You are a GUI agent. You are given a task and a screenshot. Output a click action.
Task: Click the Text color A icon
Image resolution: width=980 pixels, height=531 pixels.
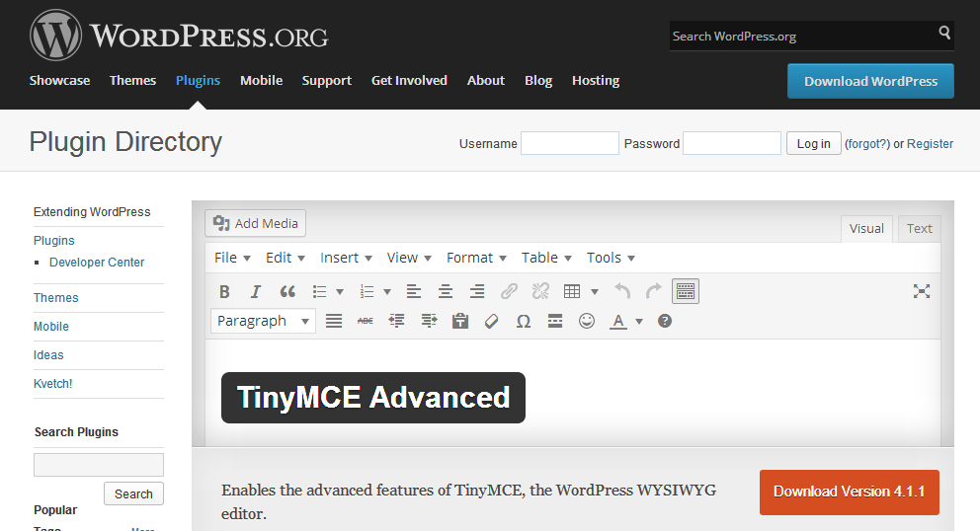pos(618,321)
